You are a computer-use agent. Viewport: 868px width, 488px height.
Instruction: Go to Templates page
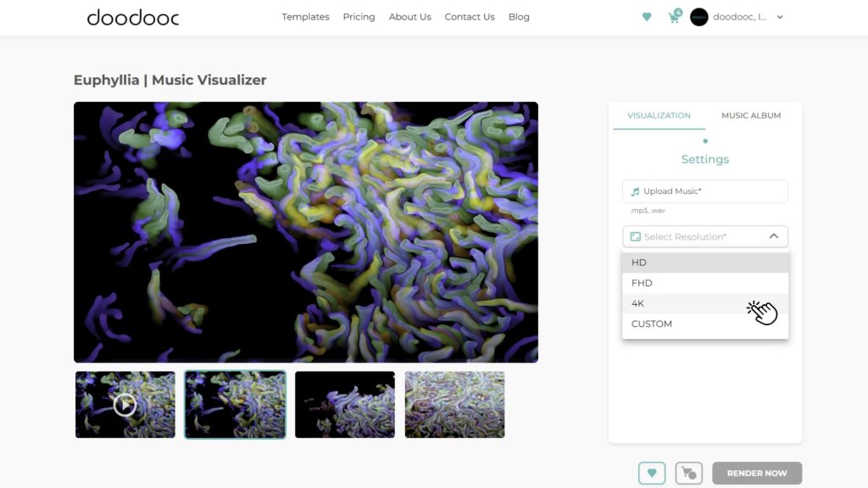tap(305, 17)
